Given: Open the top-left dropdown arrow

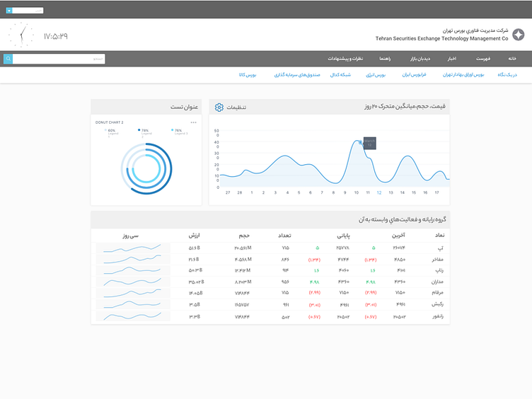Looking at the screenshot, I should 9,11.
